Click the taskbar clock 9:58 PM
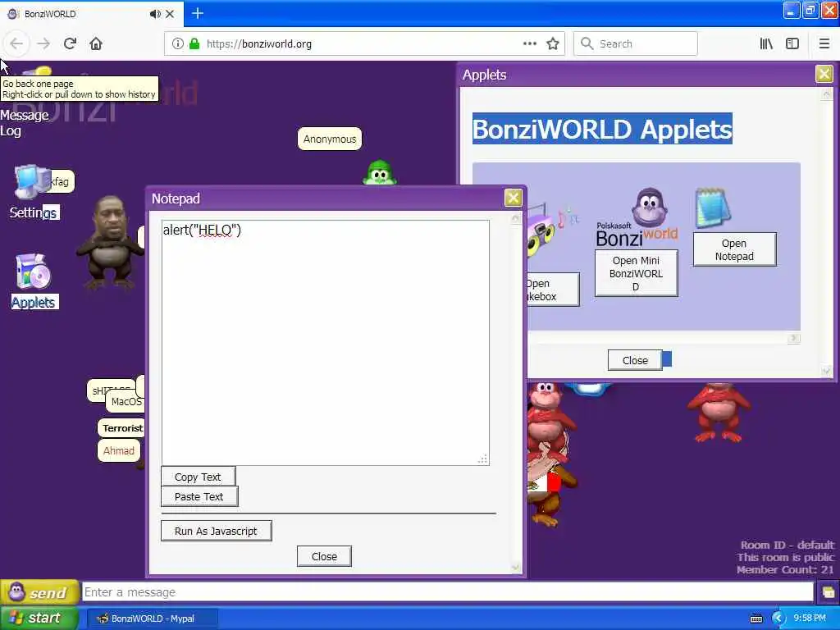The height and width of the screenshot is (630, 840). coord(810,619)
